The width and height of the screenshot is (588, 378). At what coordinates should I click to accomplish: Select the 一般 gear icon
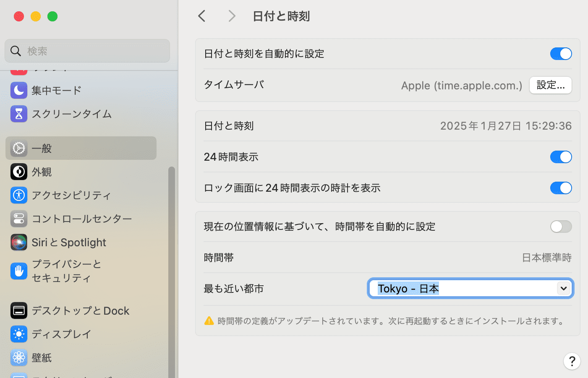[x=19, y=148]
